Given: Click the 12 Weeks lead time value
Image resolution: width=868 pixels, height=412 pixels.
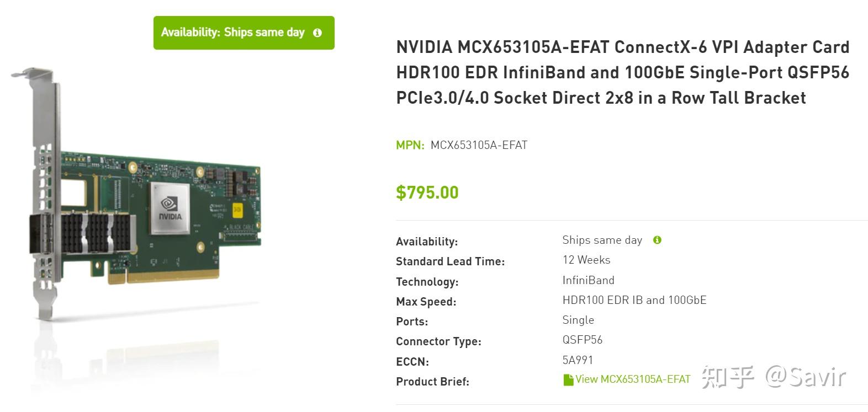Looking at the screenshot, I should pos(586,260).
